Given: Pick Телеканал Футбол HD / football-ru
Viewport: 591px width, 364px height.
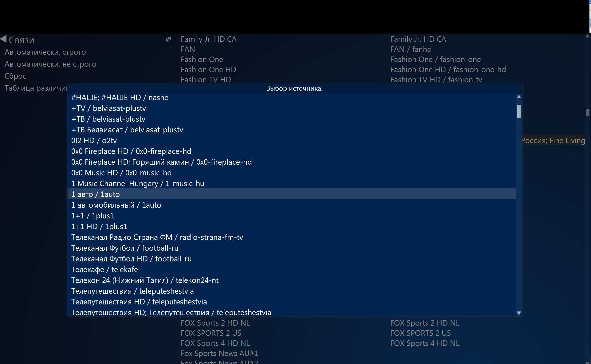Looking at the screenshot, I should point(131,259).
